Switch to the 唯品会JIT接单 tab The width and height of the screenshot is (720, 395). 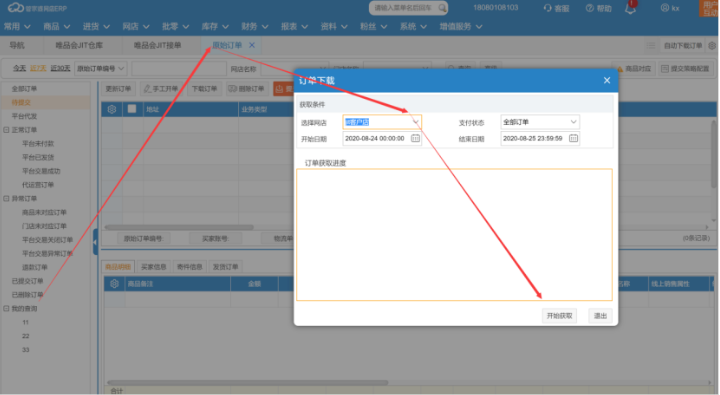(158, 45)
